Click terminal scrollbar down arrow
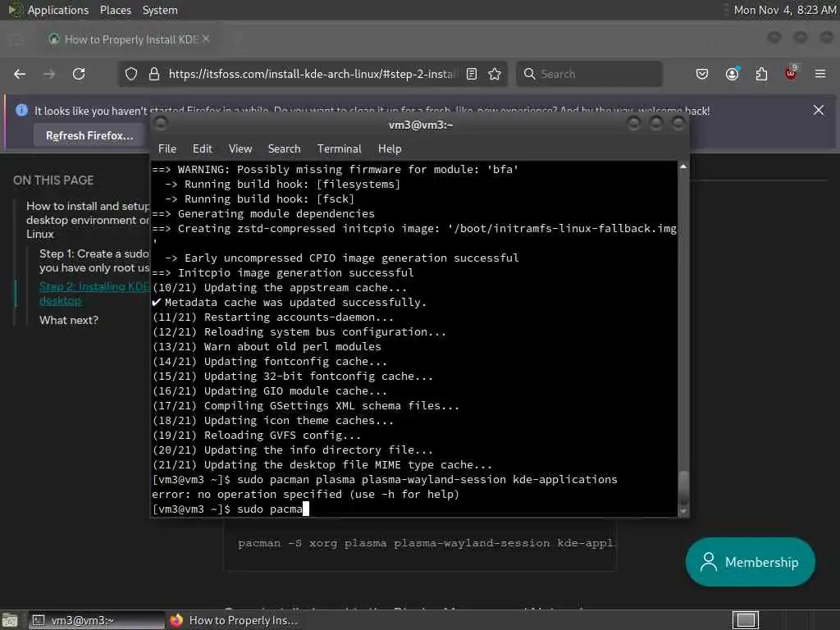Image resolution: width=840 pixels, height=630 pixels. click(683, 511)
